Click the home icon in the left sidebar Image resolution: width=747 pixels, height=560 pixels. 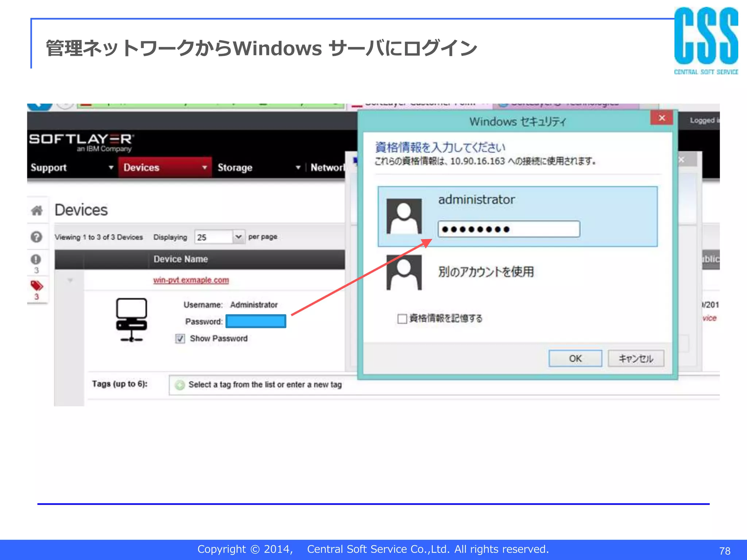[x=36, y=210]
